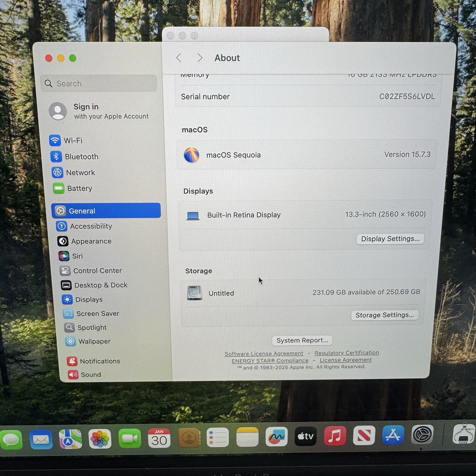Open Apple TV from the Dock
Viewport: 476px width, 476px height.
(x=306, y=436)
